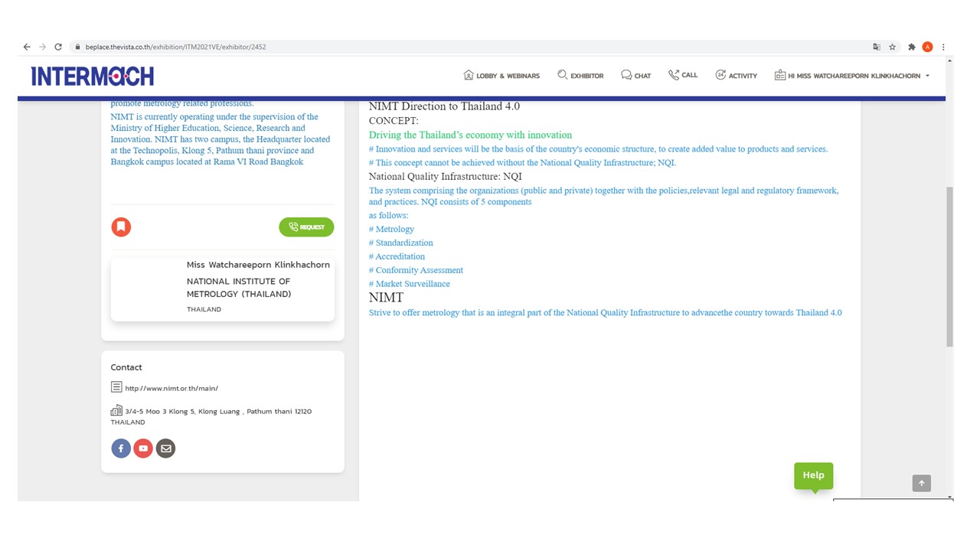Open the nimt.or.th website link
The width and height of the screenshot is (980, 551).
coord(171,388)
